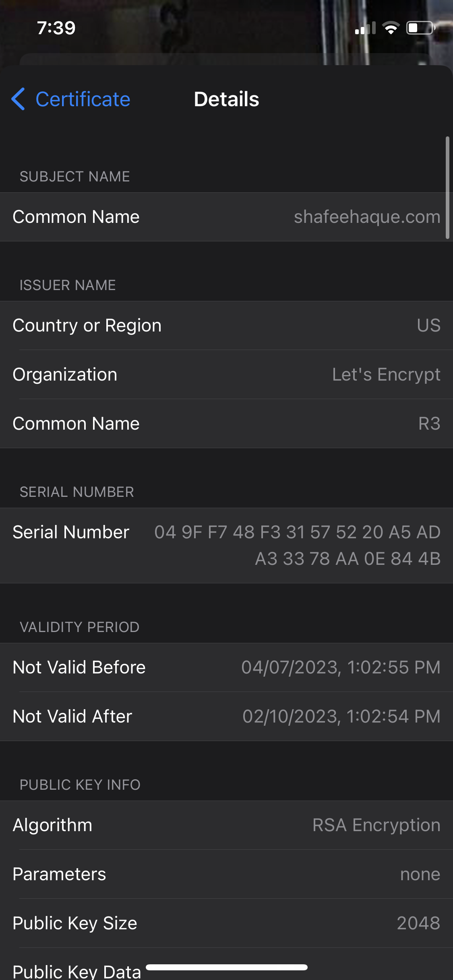
Task: Tap the battery indicator icon
Action: pyautogui.click(x=420, y=28)
